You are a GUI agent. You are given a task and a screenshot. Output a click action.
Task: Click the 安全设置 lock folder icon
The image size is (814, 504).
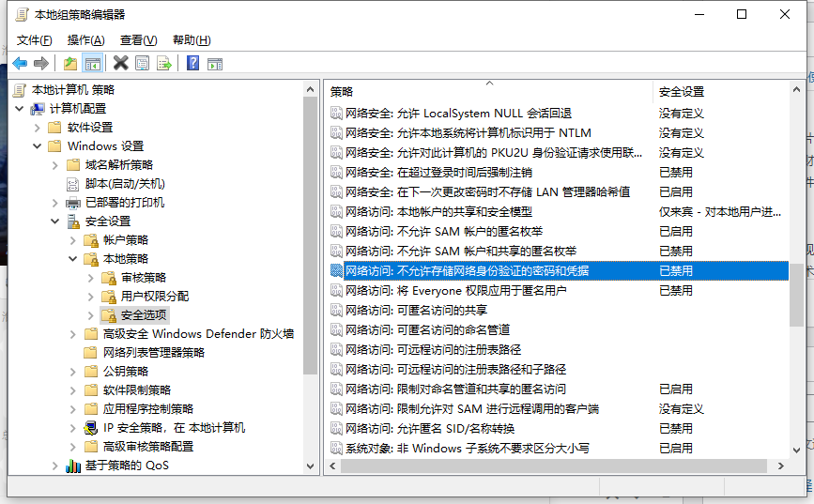pos(73,221)
